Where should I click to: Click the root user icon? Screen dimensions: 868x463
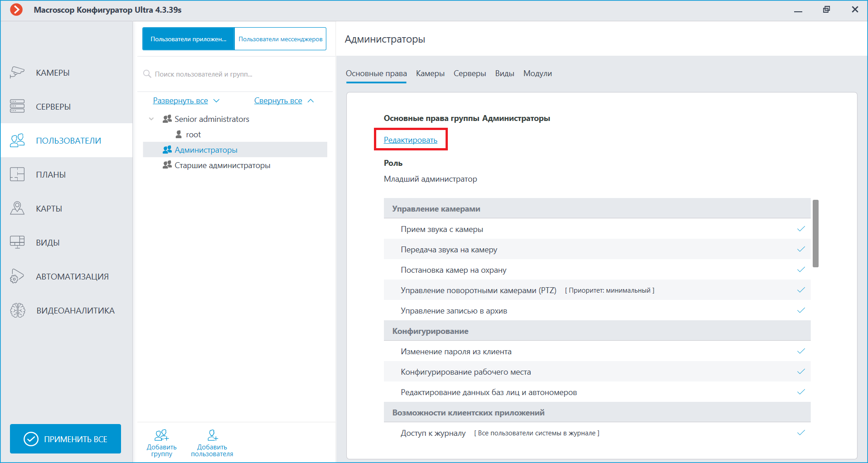click(179, 135)
